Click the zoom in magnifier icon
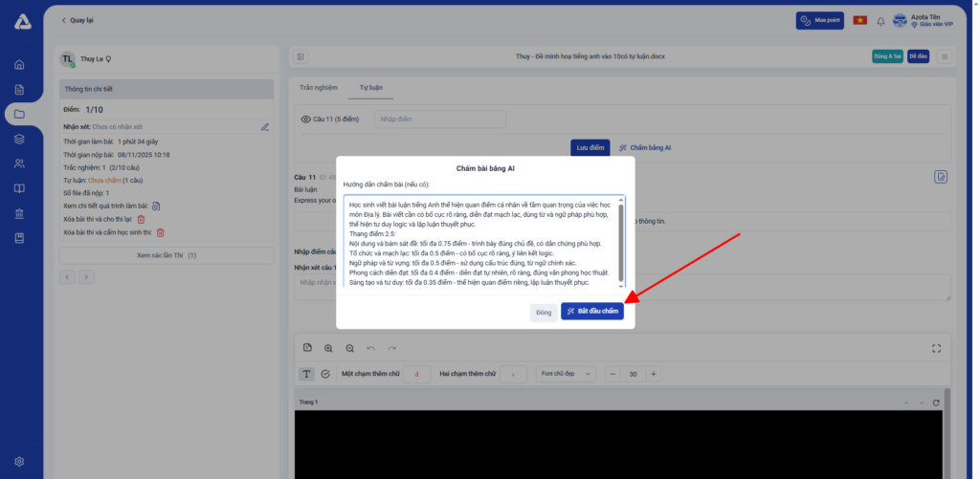This screenshot has width=980, height=479. point(328,348)
